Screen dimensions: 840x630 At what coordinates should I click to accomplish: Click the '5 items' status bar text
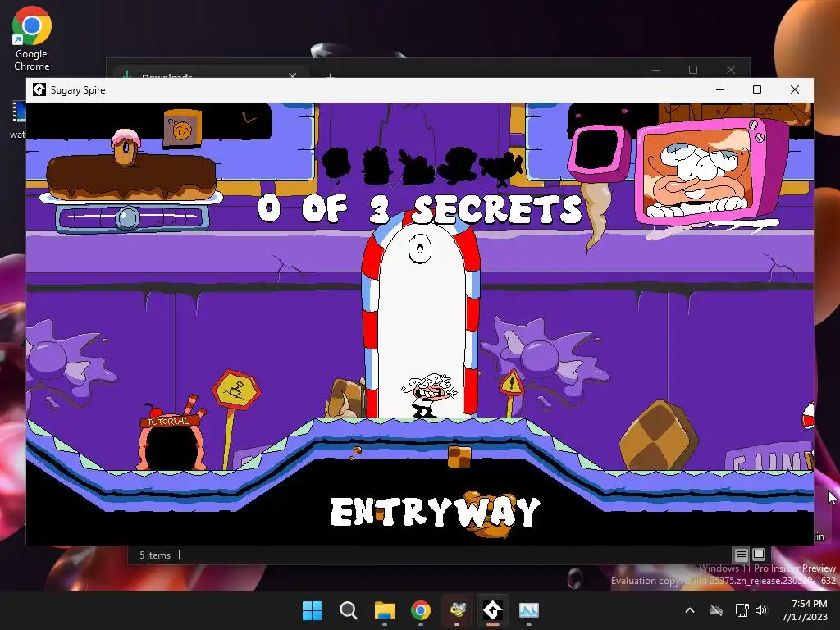[x=155, y=555]
